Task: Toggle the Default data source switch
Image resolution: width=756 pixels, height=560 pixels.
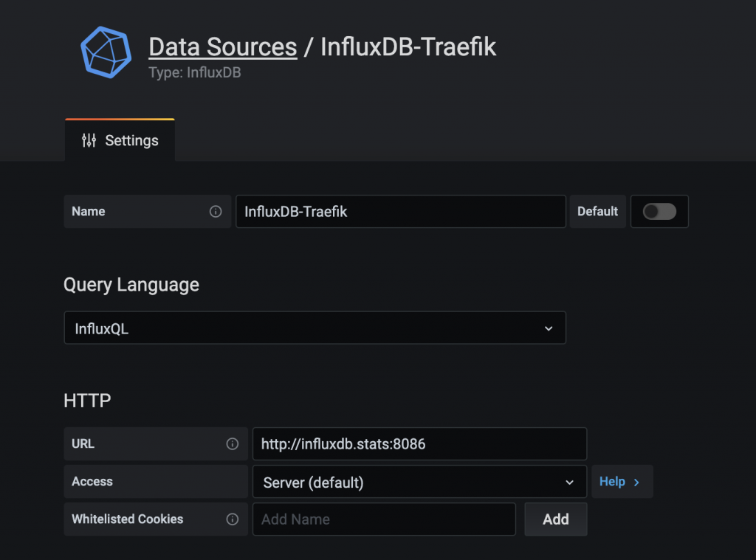Action: 659,212
